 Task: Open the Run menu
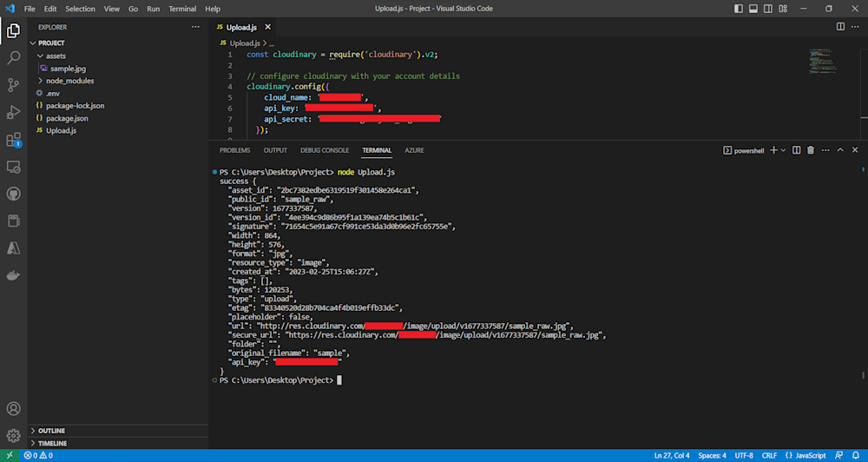tap(154, 9)
